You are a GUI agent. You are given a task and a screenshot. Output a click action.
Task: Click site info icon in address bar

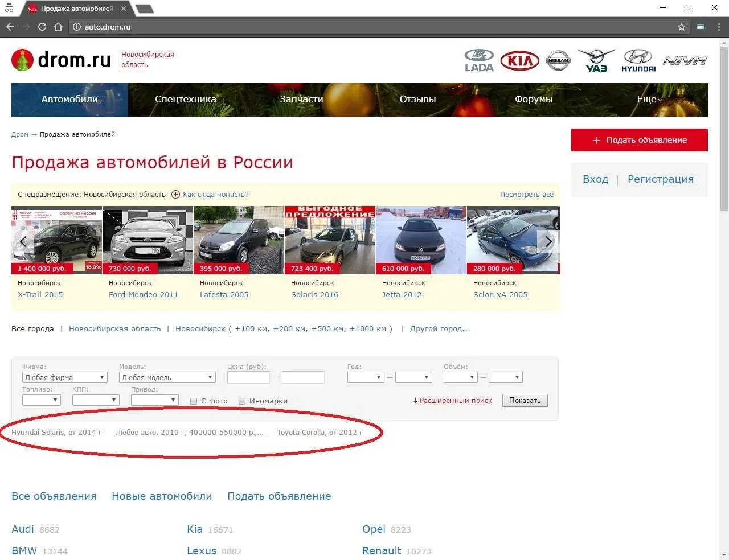(77, 27)
